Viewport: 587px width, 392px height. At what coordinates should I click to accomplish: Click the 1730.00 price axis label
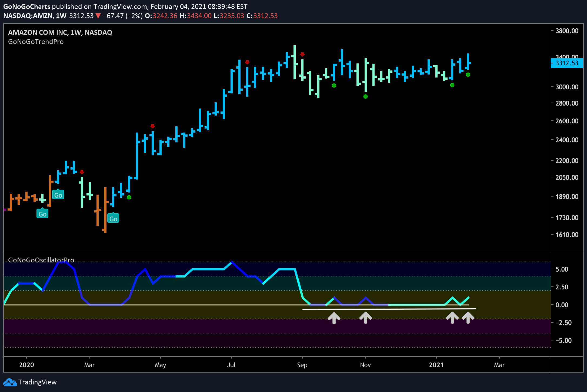(567, 218)
